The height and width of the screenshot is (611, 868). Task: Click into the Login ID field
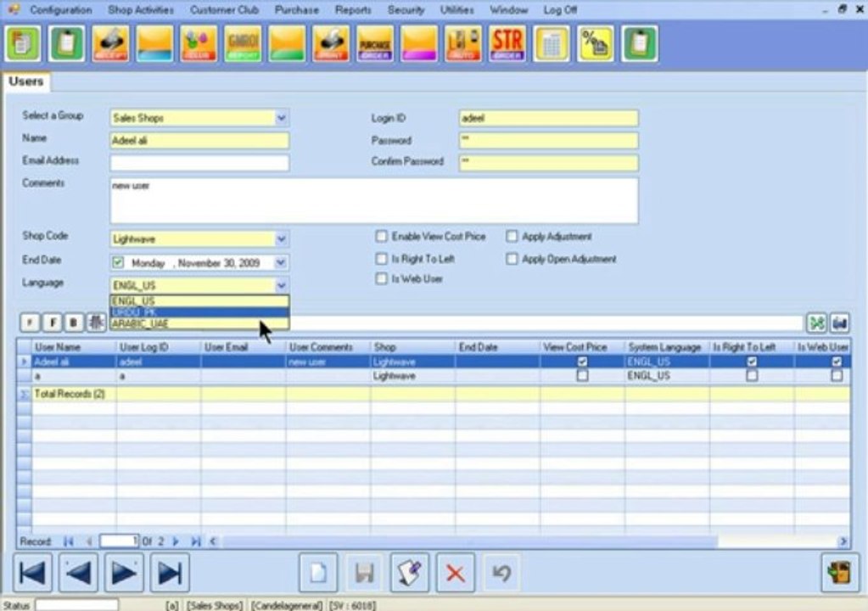549,118
